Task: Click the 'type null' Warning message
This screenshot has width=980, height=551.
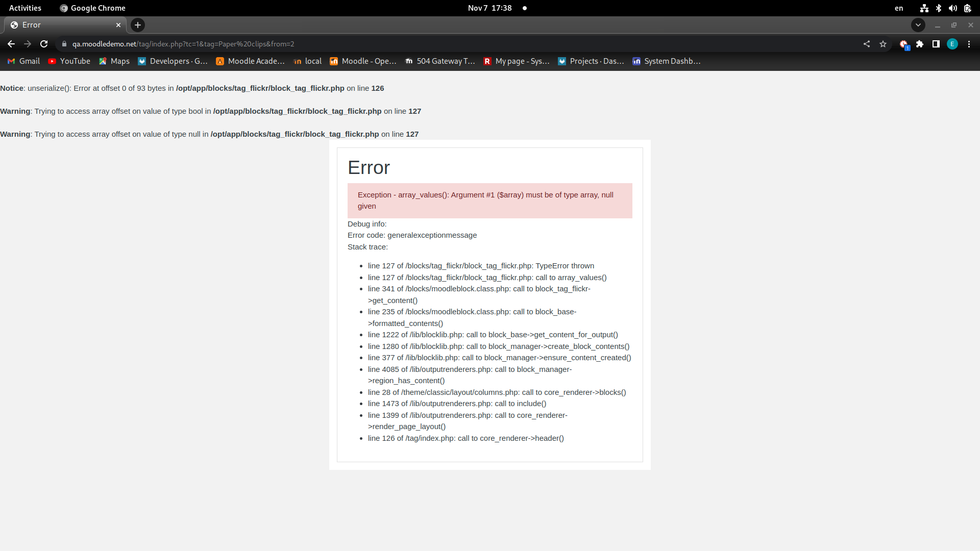Action: [209, 134]
